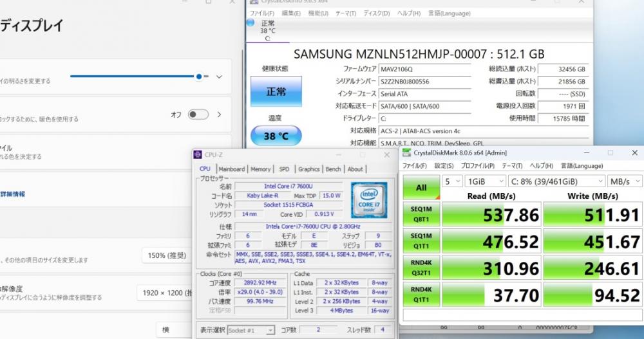Screen dimensions: 644x339
Task: Toggle the night light switch in Display settings
Action: [198, 115]
